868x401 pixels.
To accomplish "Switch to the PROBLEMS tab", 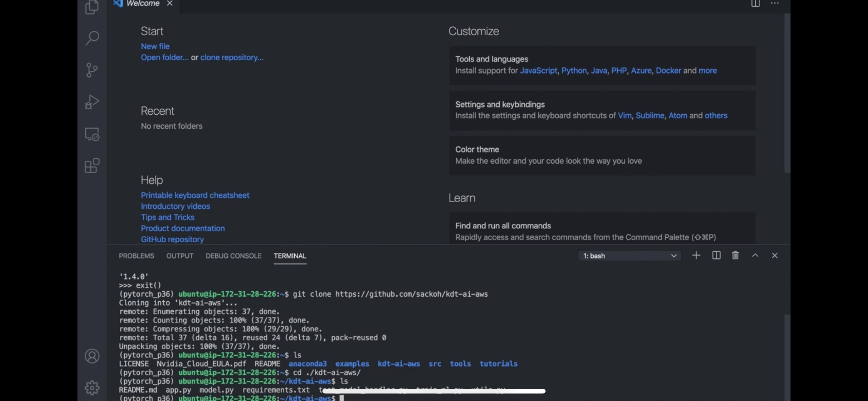I will 137,256.
